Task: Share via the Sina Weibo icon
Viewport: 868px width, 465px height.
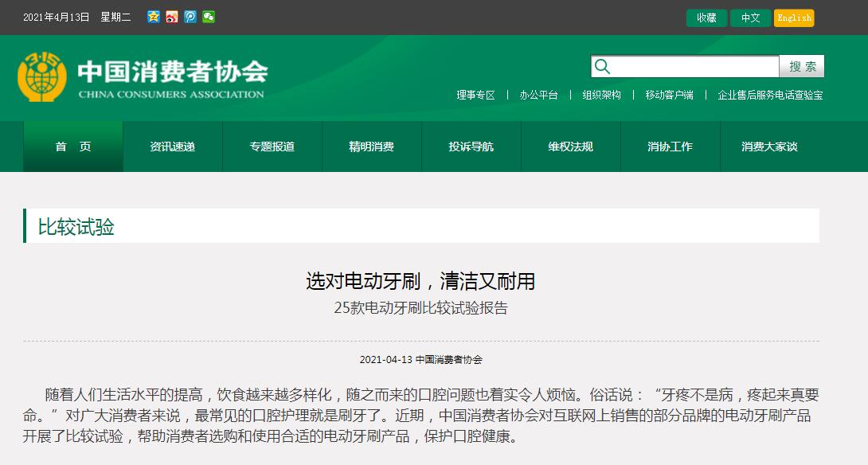Action: pos(171,18)
